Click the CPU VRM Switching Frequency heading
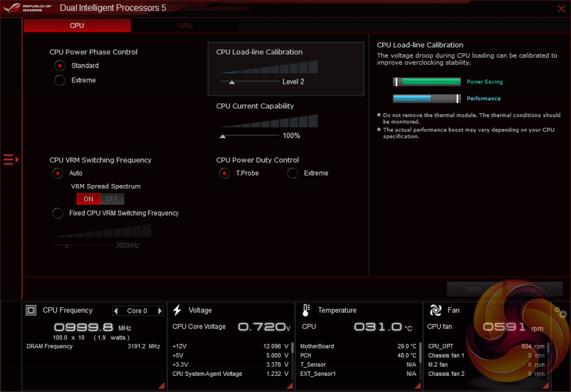Viewport: 571px width, 392px height. pyautogui.click(x=100, y=160)
